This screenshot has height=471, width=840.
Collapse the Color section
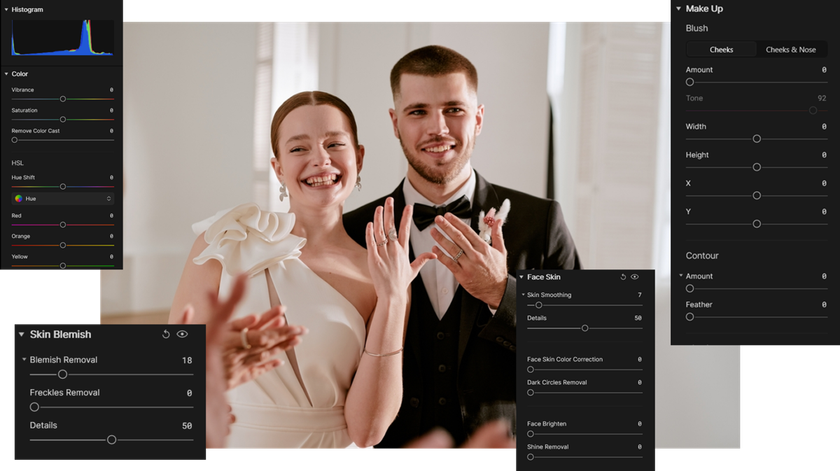(6, 74)
